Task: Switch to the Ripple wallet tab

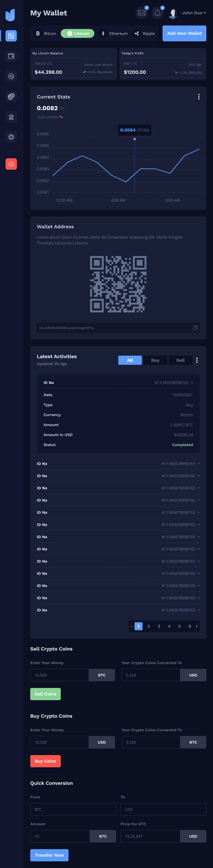Action: (x=144, y=33)
